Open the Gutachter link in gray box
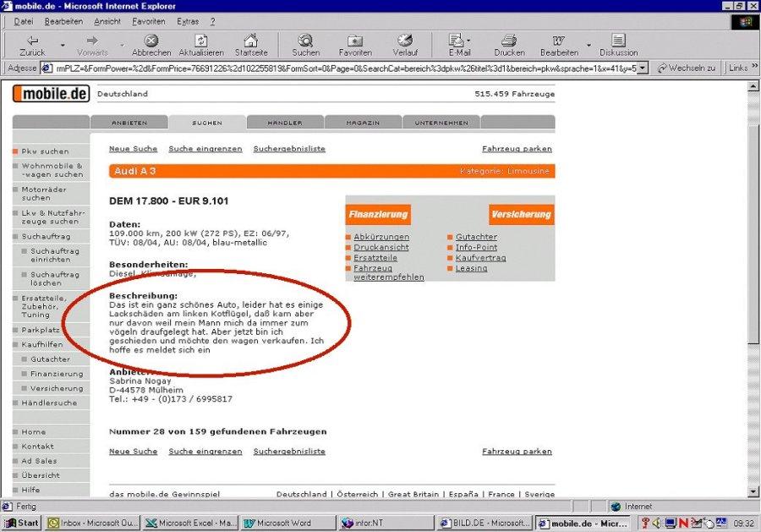The image size is (761, 532). pos(476,237)
